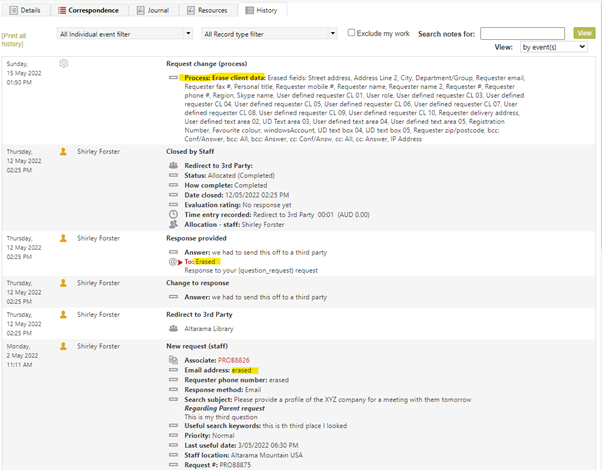Focus the Search notes for input field

coord(522,33)
